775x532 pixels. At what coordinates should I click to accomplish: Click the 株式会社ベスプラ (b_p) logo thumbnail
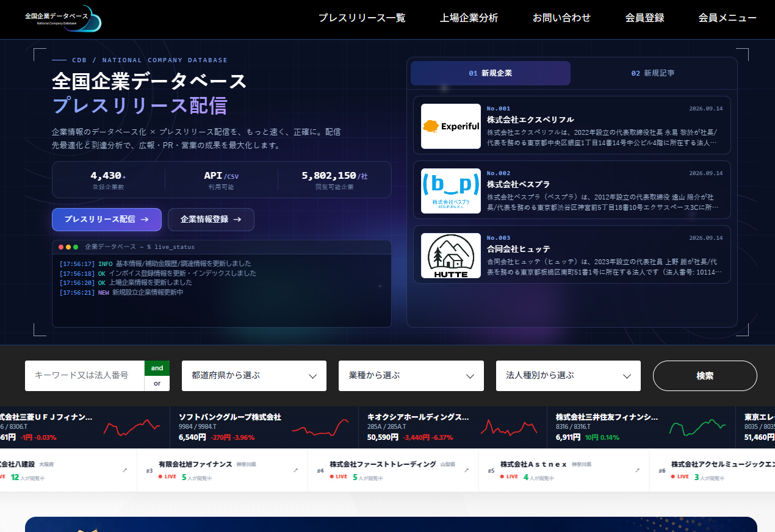click(x=451, y=191)
